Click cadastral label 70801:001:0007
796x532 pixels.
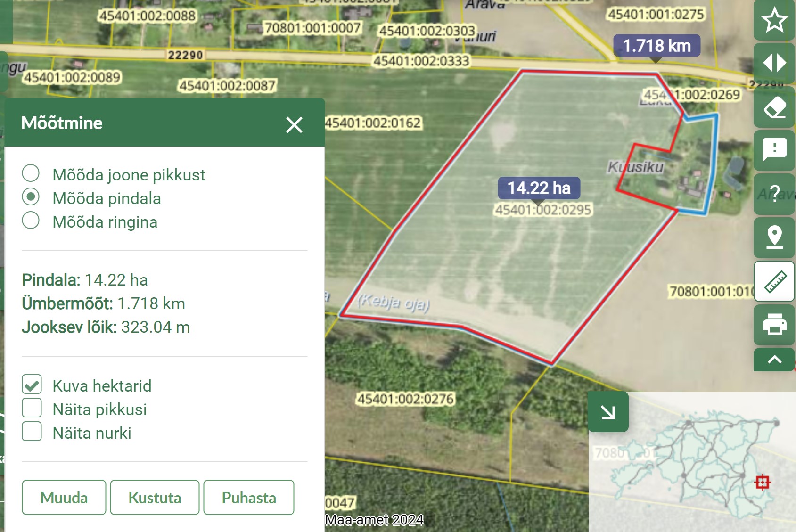click(x=312, y=28)
